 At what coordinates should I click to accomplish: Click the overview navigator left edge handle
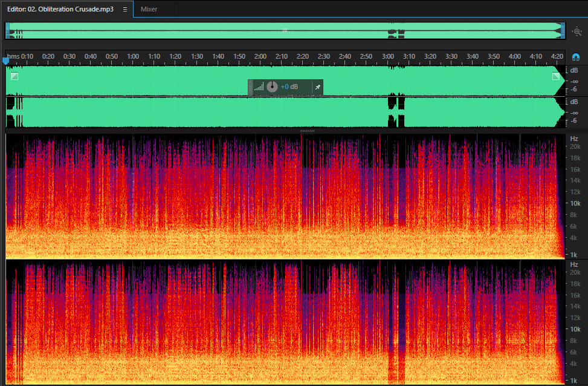7,31
